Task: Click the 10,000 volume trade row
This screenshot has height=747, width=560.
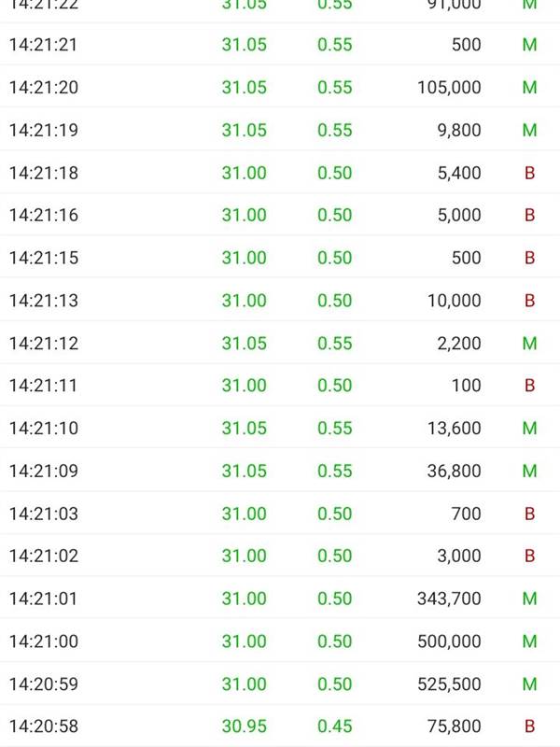Action: [280, 300]
